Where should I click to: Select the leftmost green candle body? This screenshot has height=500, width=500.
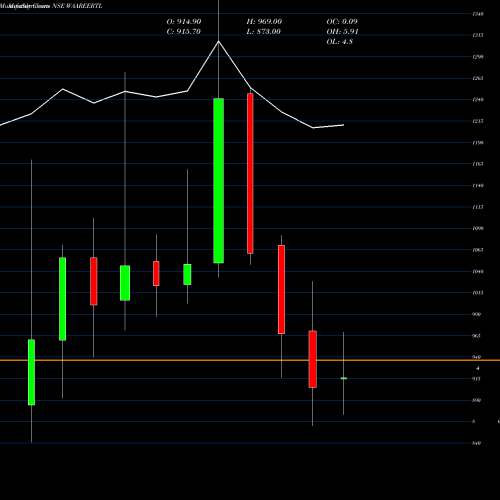point(31,372)
